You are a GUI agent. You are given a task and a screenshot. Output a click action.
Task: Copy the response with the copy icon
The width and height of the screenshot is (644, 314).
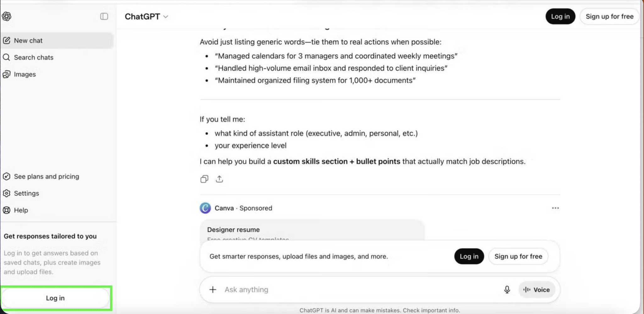pyautogui.click(x=204, y=179)
